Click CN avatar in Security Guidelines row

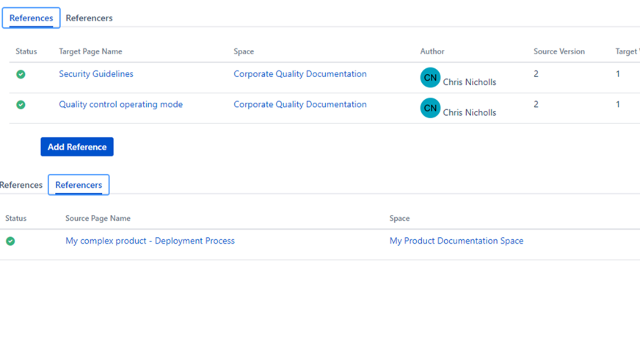click(430, 77)
